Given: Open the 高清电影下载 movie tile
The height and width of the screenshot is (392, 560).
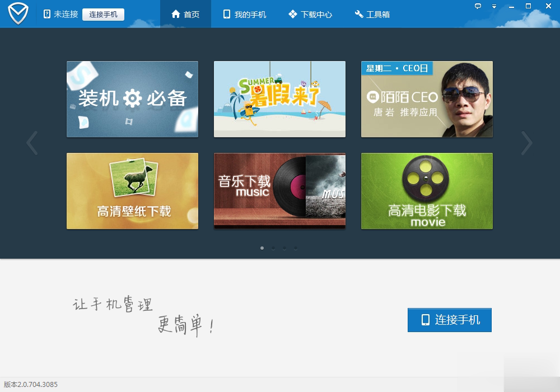Looking at the screenshot, I should tap(427, 191).
